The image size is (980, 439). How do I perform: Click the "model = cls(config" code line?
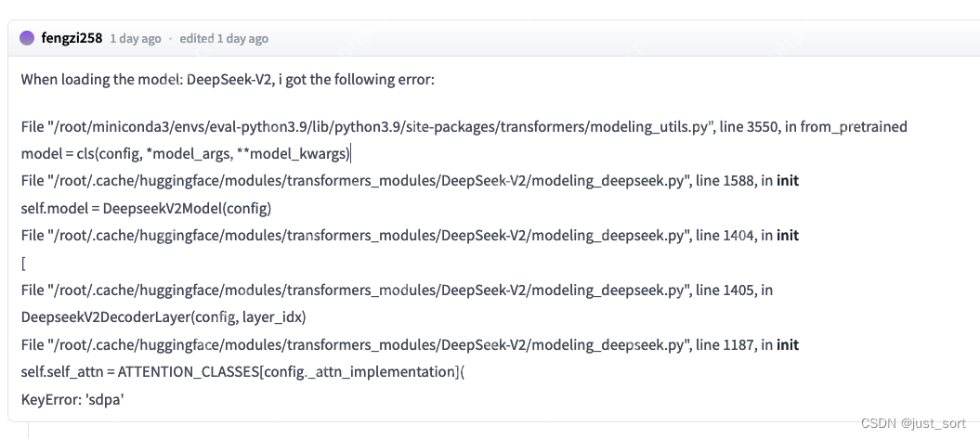point(186,153)
